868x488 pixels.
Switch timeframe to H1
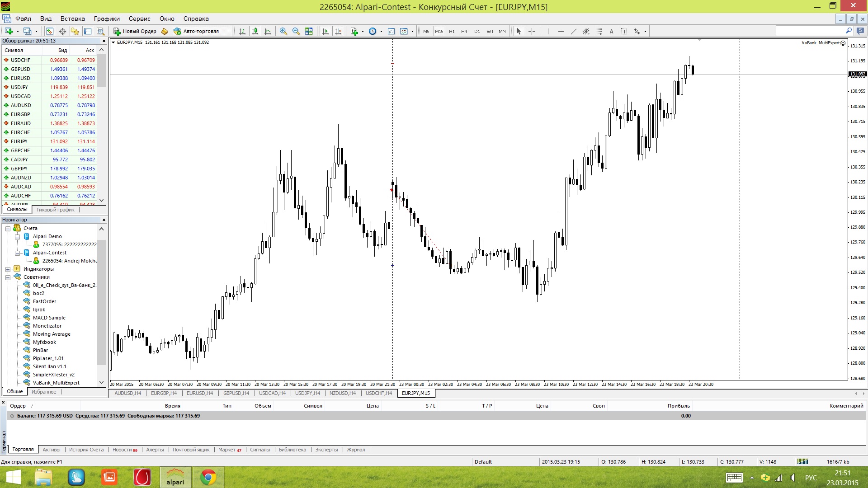pyautogui.click(x=452, y=31)
